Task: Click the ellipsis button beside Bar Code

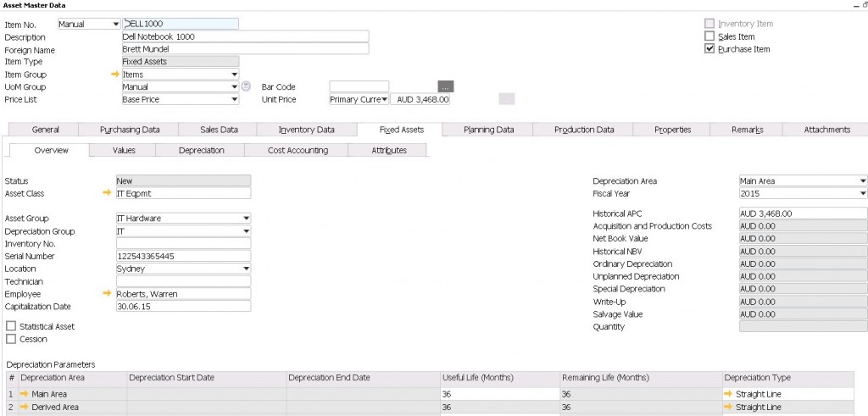Action: (446, 86)
